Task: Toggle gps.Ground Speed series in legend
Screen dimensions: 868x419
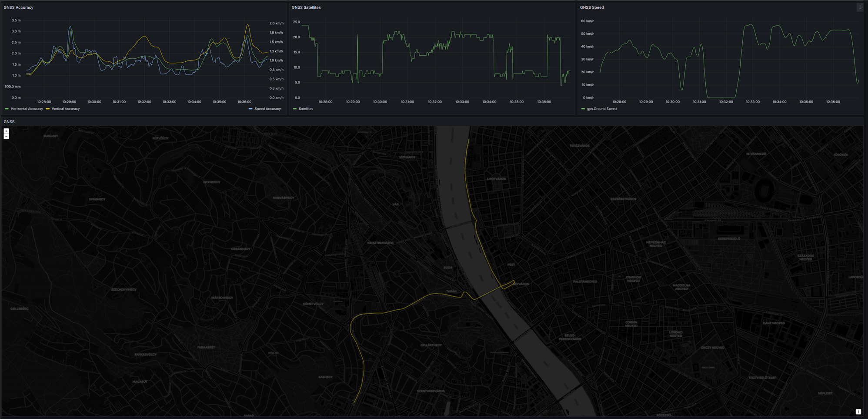Action: pos(601,109)
